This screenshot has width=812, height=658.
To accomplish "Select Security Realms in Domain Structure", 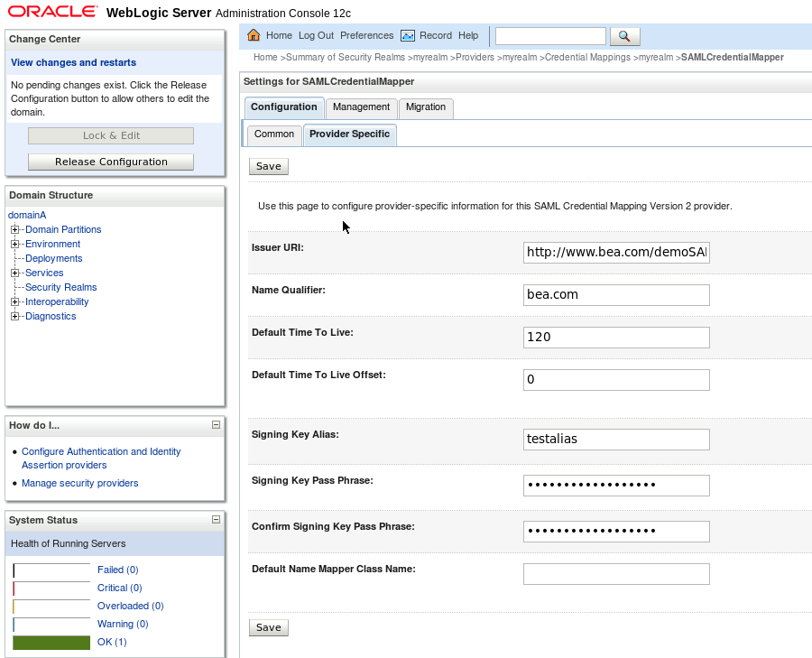I will click(x=60, y=287).
